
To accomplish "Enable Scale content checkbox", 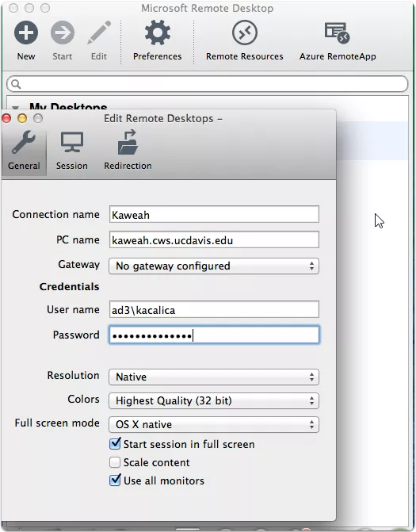I will 115,462.
